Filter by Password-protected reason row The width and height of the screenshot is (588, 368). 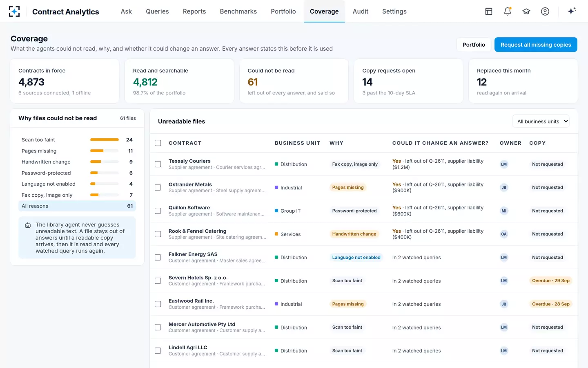[77, 173]
